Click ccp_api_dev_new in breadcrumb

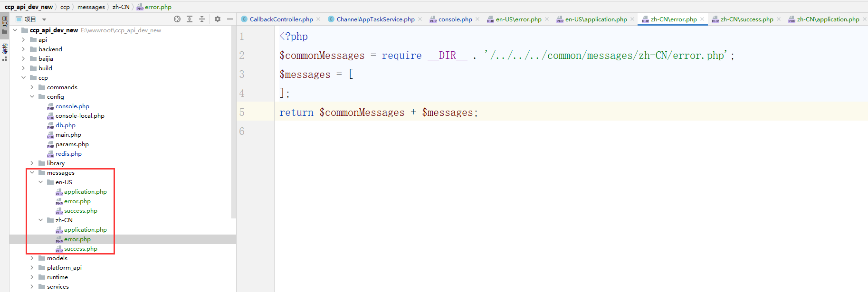[29, 7]
